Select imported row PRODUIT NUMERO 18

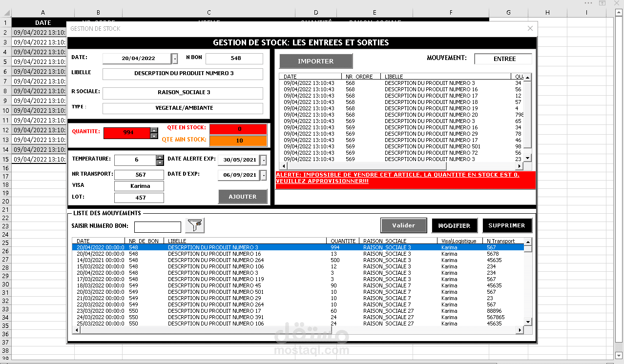click(x=402, y=102)
